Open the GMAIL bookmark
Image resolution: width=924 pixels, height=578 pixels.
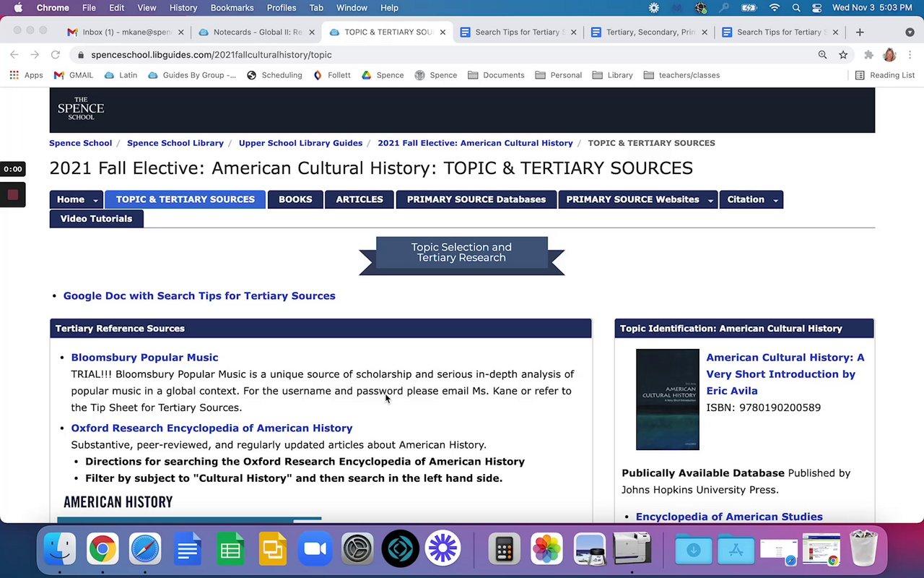[74, 75]
